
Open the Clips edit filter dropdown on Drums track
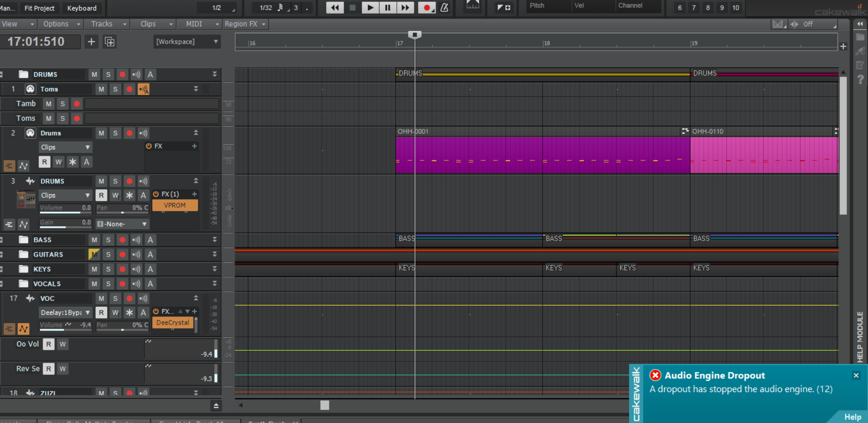[65, 147]
